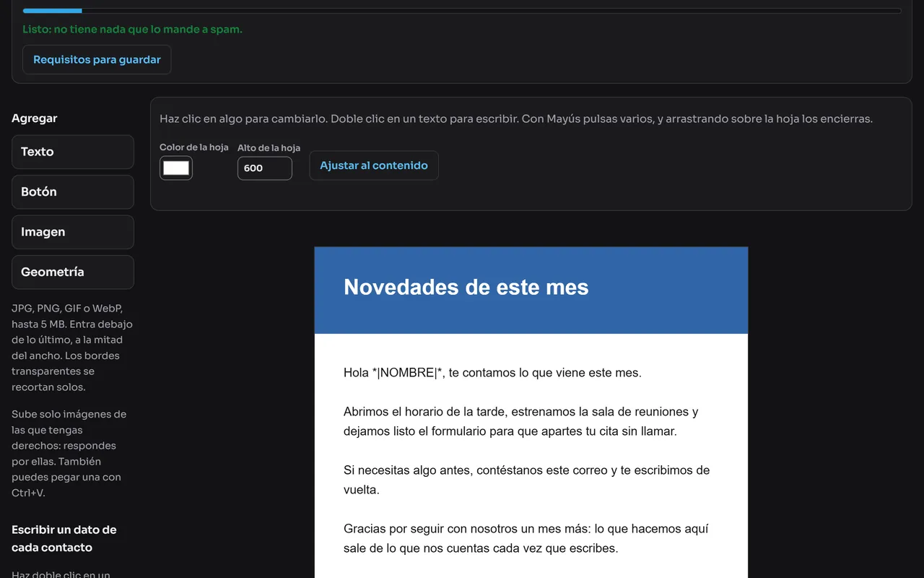This screenshot has height=578, width=924.
Task: Click the Sube solo imágenes note
Action: pyautogui.click(x=69, y=453)
